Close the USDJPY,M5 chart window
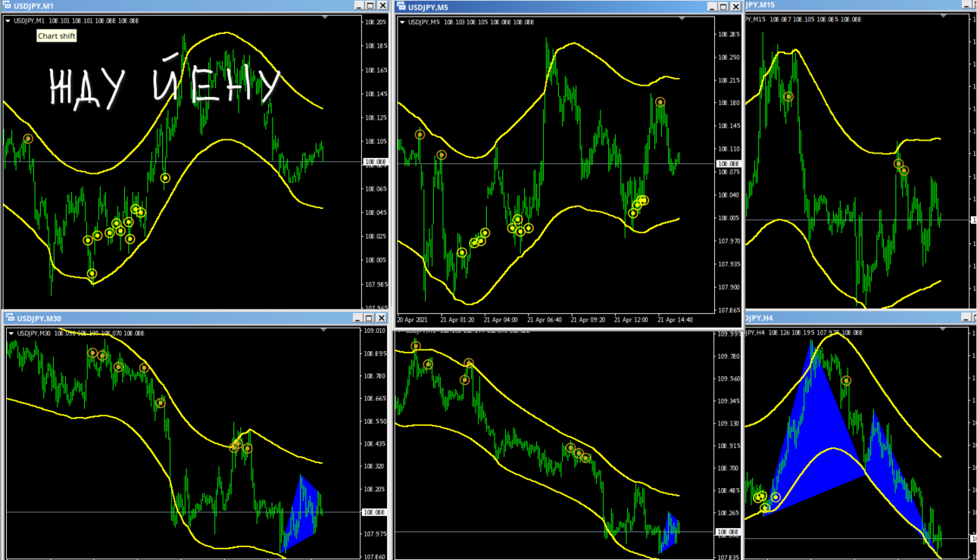The image size is (977, 560). (735, 7)
